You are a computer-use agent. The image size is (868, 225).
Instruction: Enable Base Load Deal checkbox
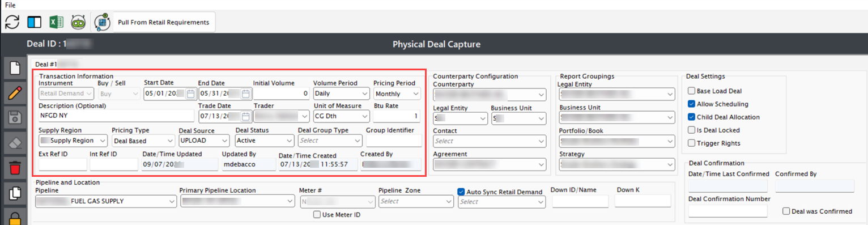tap(691, 91)
